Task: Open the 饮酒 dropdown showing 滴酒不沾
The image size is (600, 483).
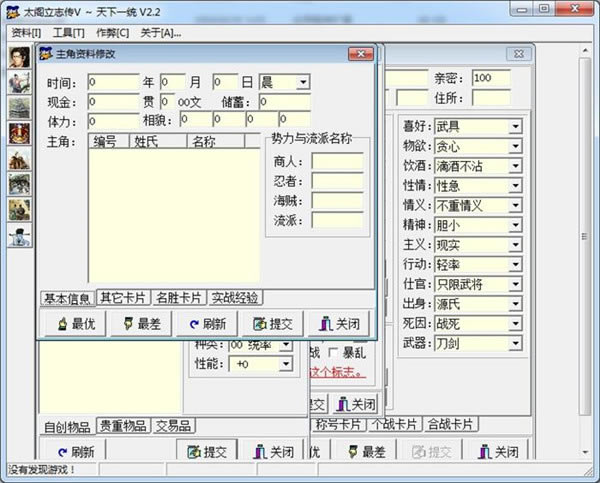Action: (x=515, y=169)
